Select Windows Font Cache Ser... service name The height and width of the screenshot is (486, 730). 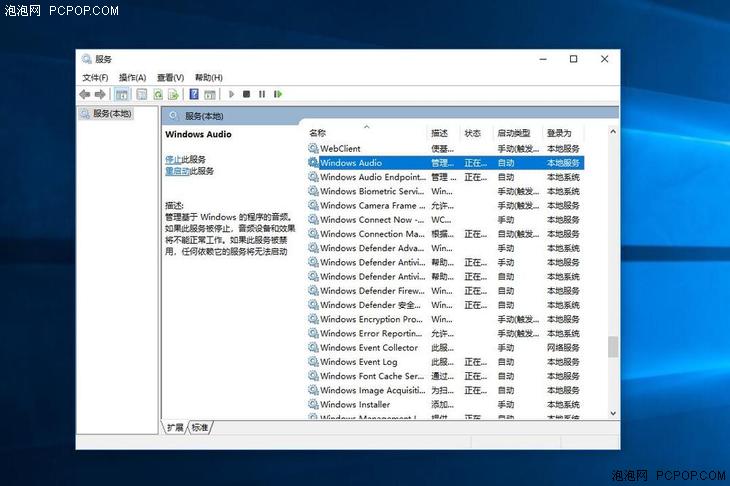pos(372,376)
